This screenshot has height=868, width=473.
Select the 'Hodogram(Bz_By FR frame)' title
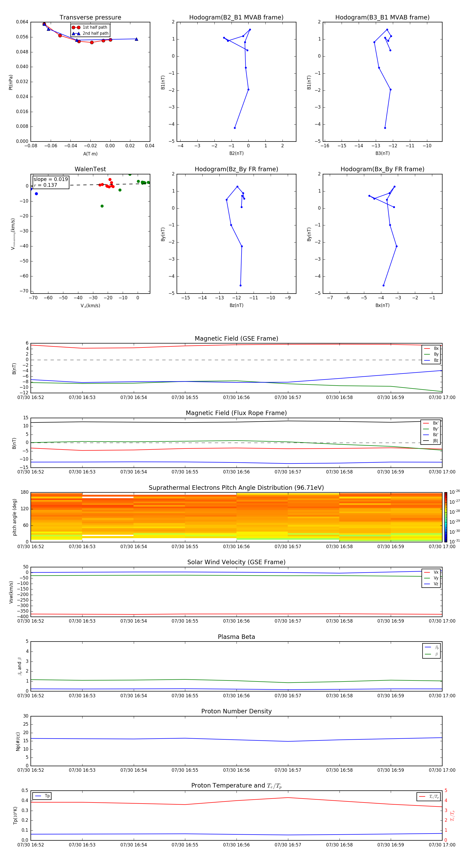click(x=236, y=169)
